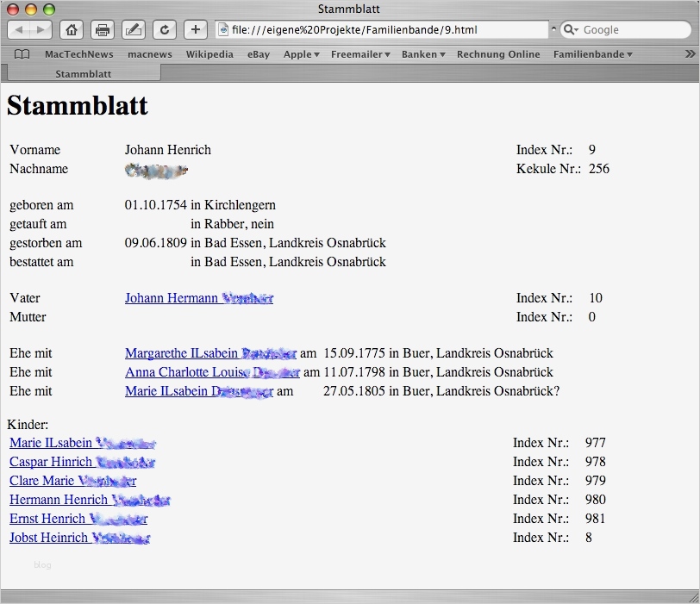Click the green zoom window button
The width and height of the screenshot is (700, 604).
click(49, 9)
